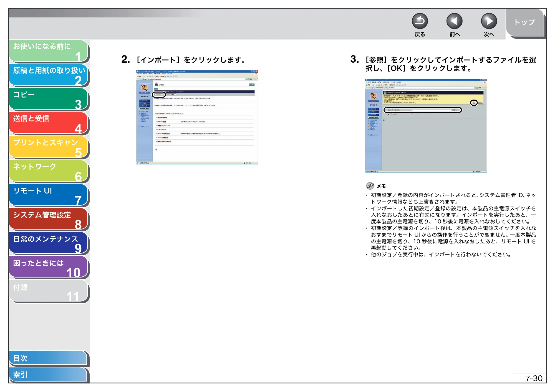555x392 pixels.
Task: Open the 目次 table of contents
Action: coord(49,358)
